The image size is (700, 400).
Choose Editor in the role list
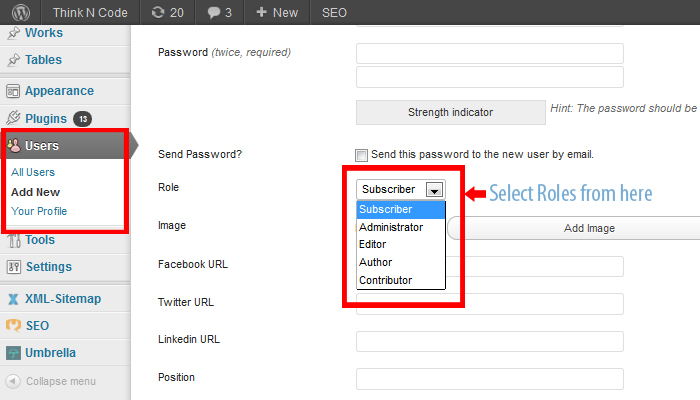coord(401,245)
